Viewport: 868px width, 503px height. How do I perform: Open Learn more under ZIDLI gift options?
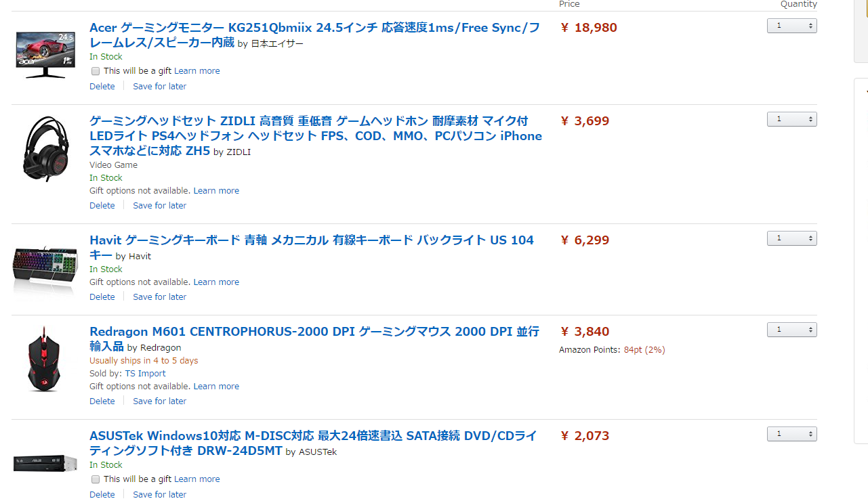(x=216, y=191)
